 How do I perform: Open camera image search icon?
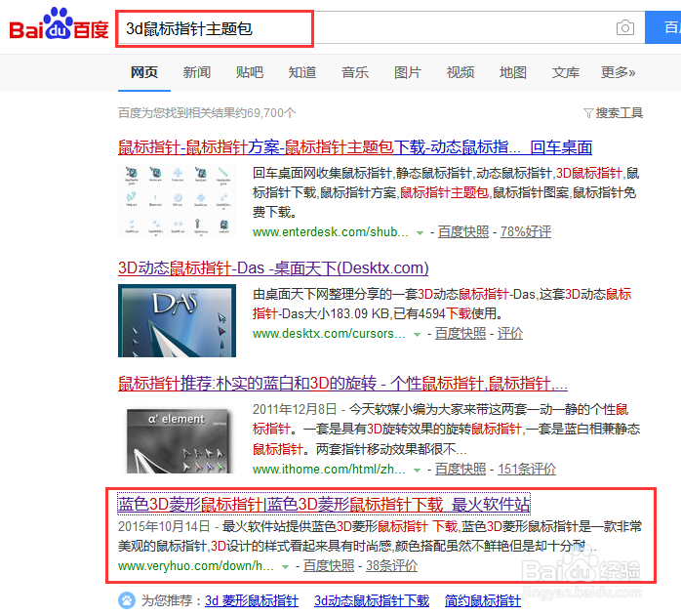point(625,27)
